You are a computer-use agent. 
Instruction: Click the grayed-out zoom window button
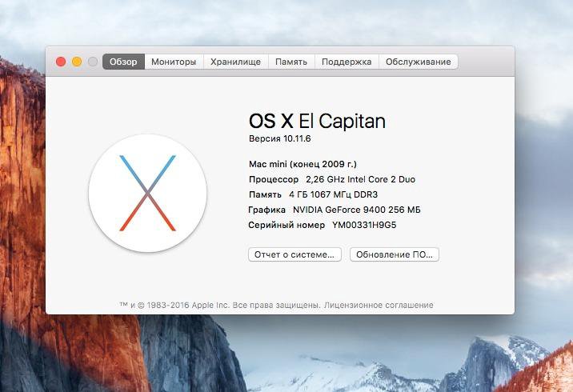pyautogui.click(x=93, y=62)
